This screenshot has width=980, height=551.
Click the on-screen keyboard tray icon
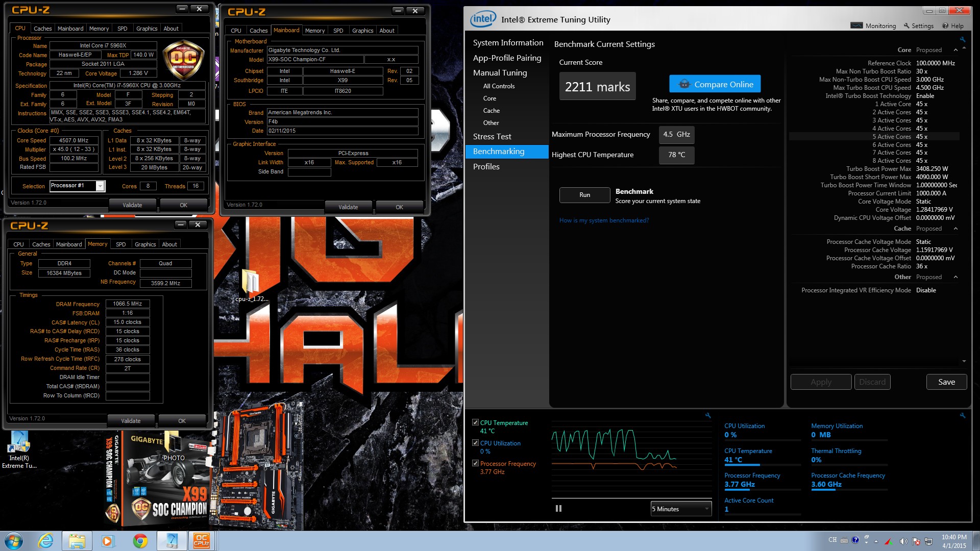[844, 540]
